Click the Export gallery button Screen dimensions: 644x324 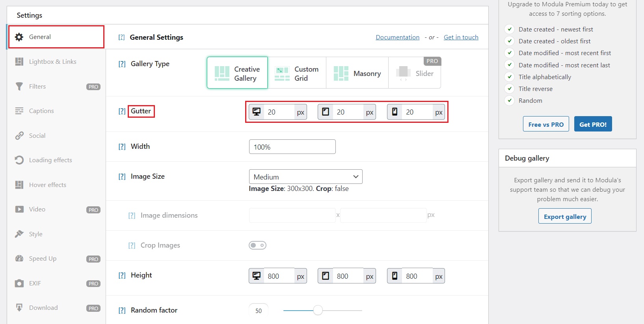point(565,217)
